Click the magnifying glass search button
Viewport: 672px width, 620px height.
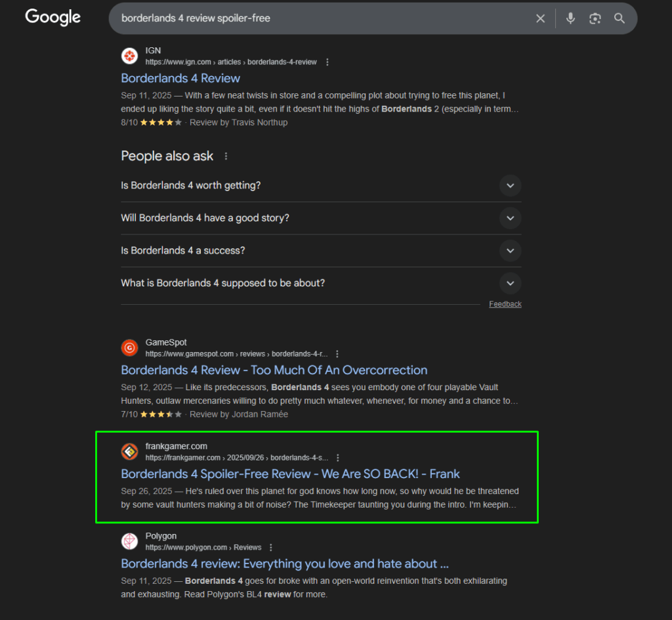point(619,18)
